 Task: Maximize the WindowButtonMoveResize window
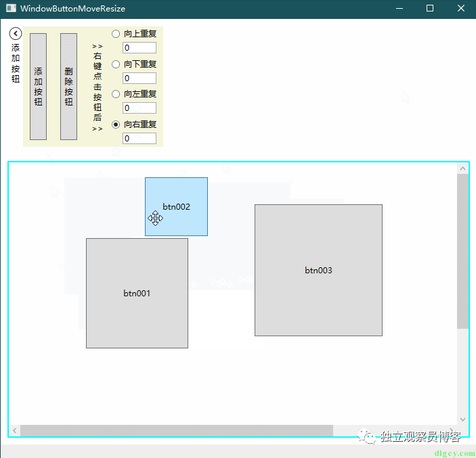(x=430, y=9)
